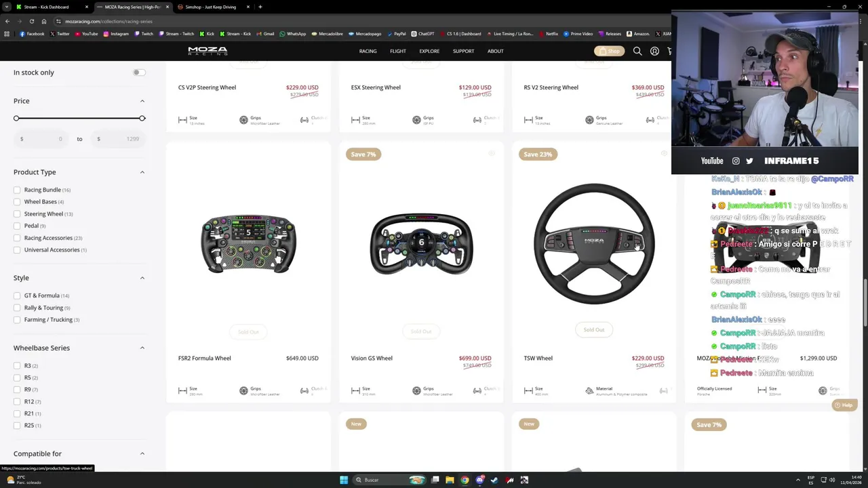Check the Steering Wheel filter
Image resolution: width=868 pixels, height=488 pixels.
pos(17,214)
